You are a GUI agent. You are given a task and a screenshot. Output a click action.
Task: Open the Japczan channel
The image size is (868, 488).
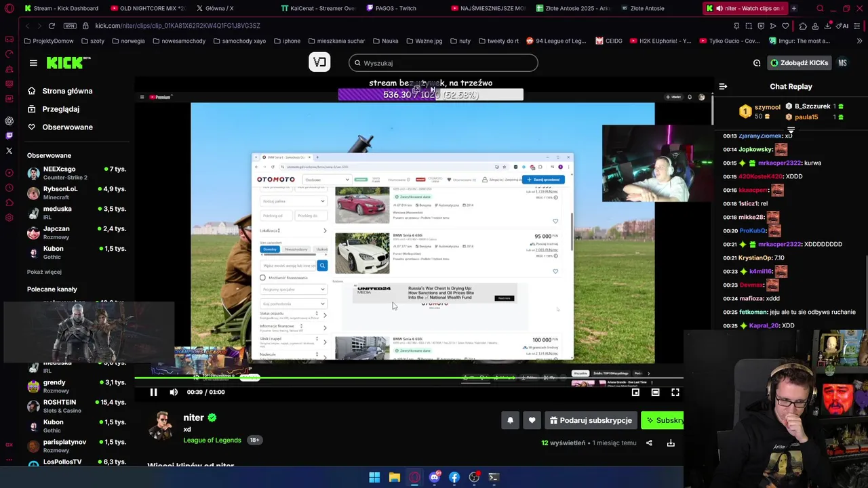point(76,232)
